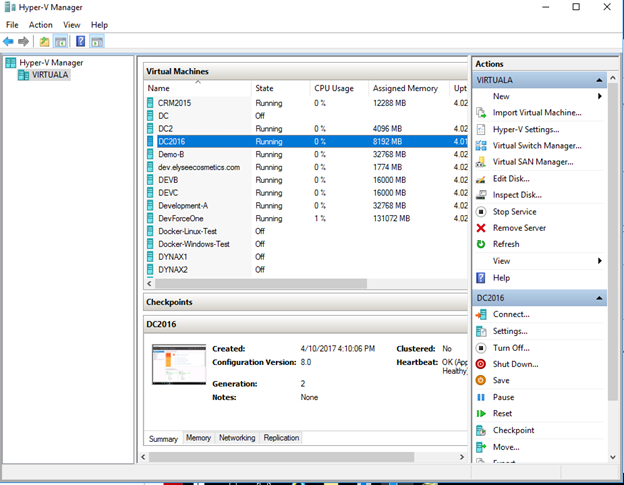Viewport: 624px width, 485px height.
Task: Click the red X Remove Server icon
Action: [x=481, y=228]
